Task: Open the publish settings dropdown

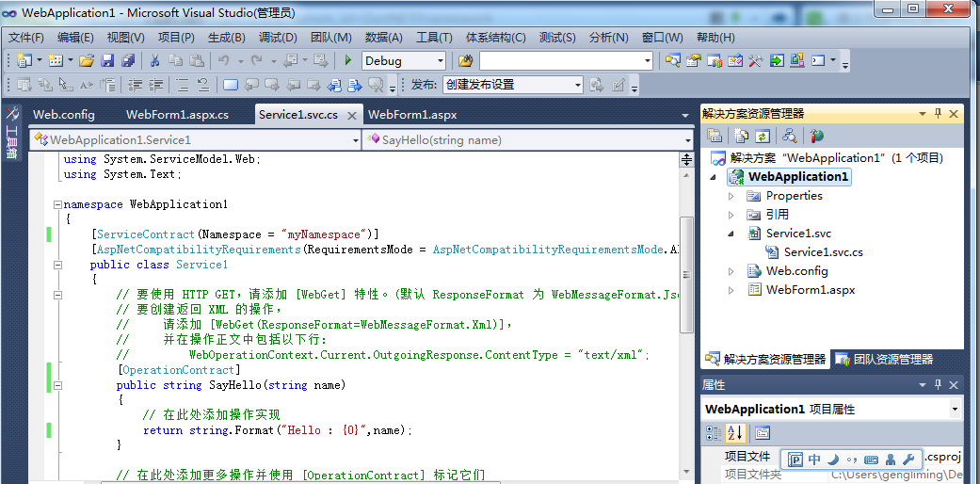Action: coord(577,85)
